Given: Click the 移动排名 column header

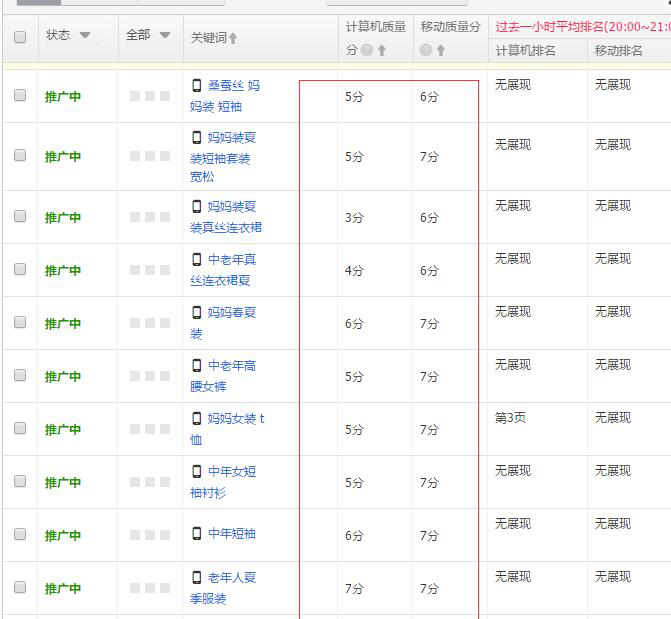Looking at the screenshot, I should click(619, 51).
